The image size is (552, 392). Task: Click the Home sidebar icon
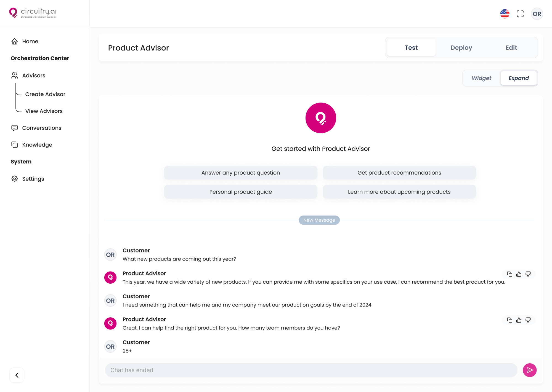click(x=15, y=41)
